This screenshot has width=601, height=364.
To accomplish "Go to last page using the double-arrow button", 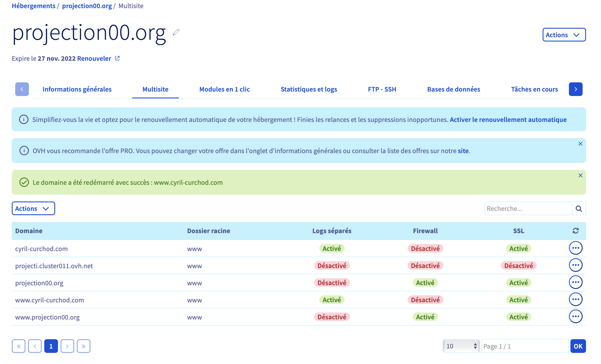I will [83, 346].
